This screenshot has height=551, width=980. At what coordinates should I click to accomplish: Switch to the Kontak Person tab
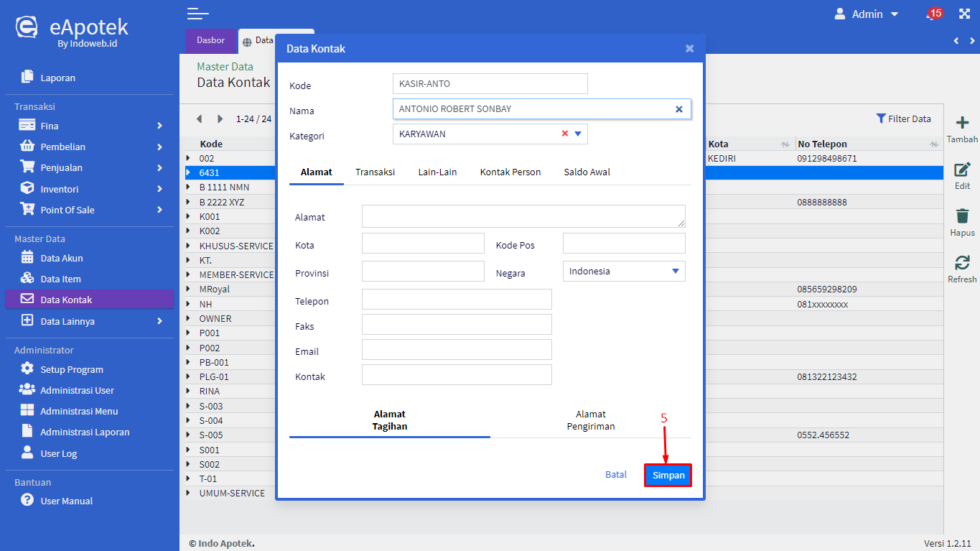(x=510, y=172)
